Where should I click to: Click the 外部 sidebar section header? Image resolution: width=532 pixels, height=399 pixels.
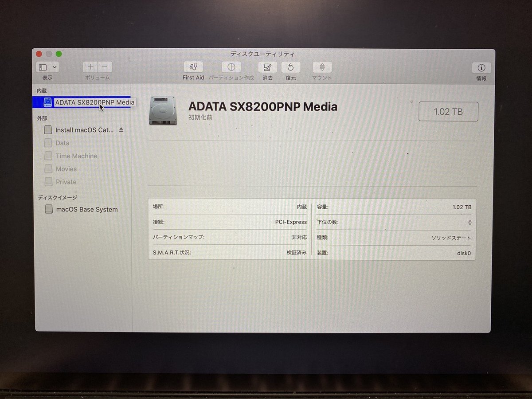(42, 118)
